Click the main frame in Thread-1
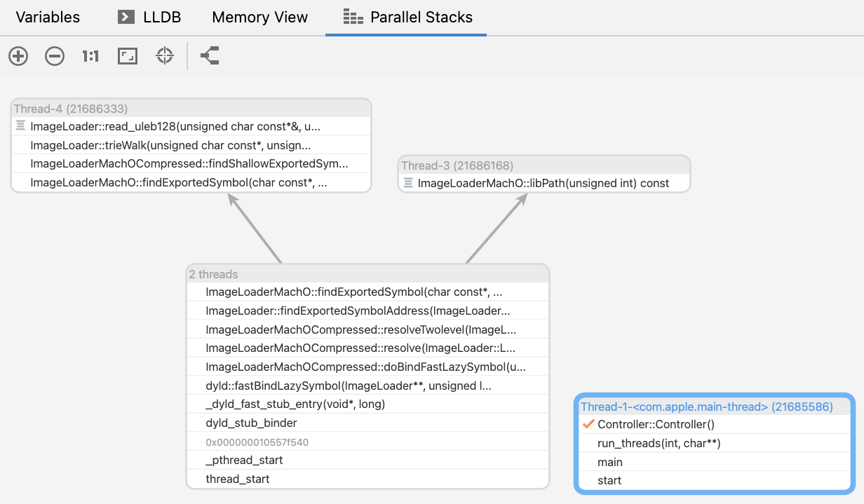 pyautogui.click(x=609, y=462)
